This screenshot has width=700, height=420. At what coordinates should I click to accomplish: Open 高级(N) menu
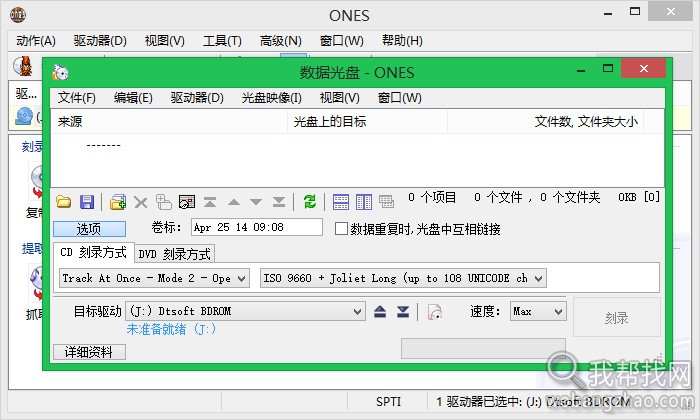pos(281,41)
